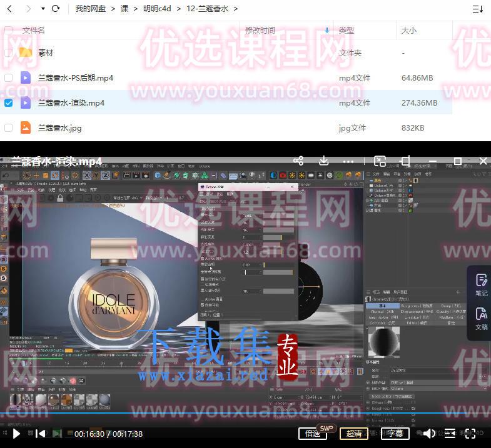Jump to the 课 breadcrumb folder
The image size is (491, 448).
click(124, 9)
